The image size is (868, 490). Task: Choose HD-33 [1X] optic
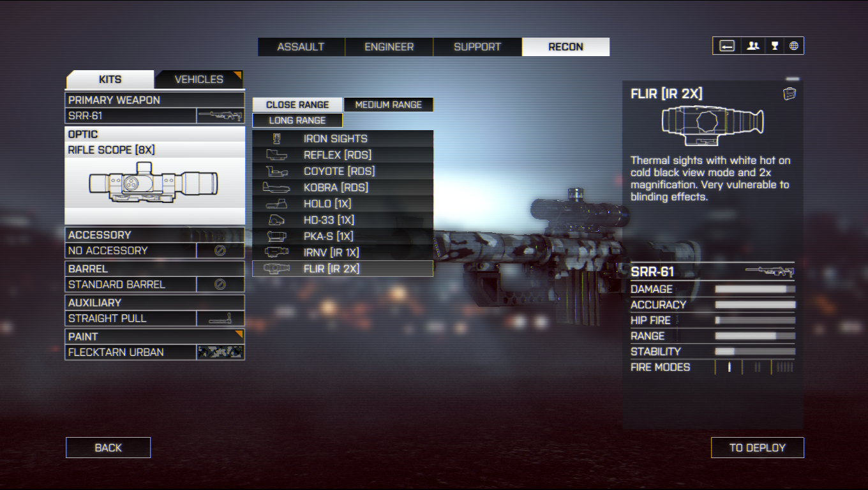click(343, 220)
